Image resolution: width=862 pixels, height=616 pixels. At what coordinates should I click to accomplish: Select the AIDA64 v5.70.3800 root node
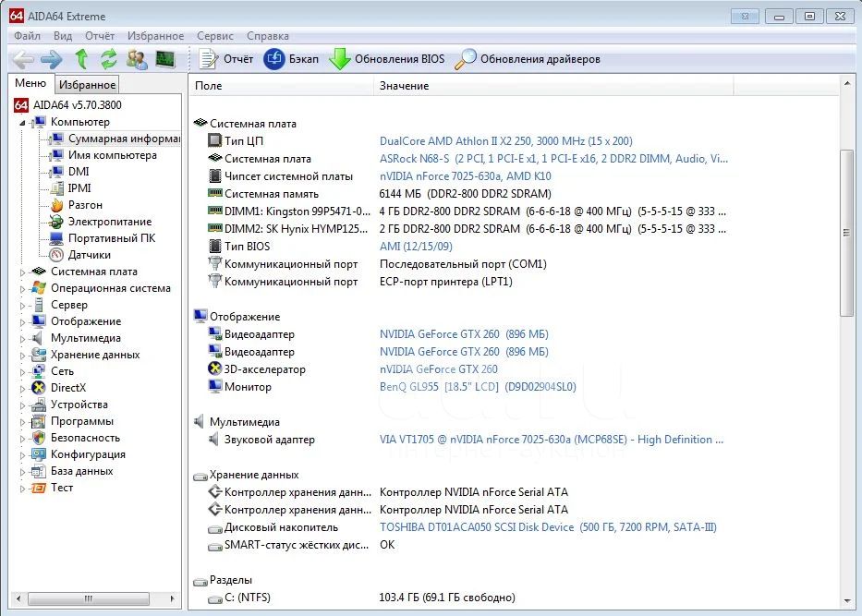pyautogui.click(x=77, y=105)
